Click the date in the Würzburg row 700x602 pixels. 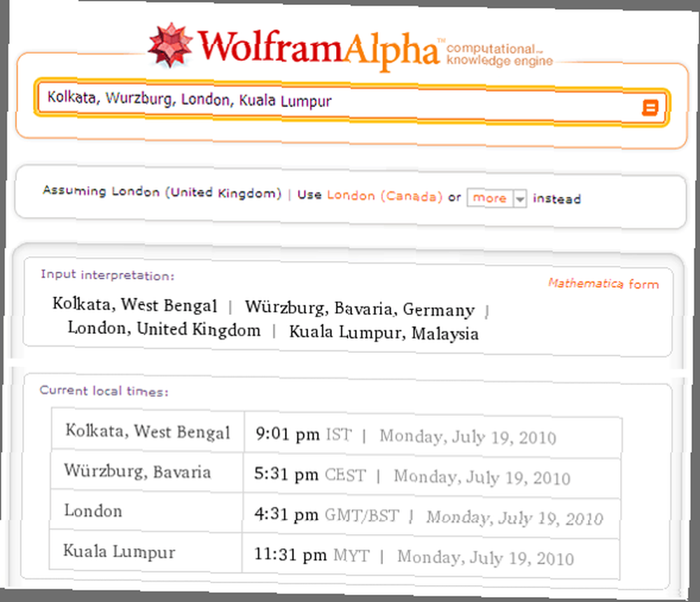[x=482, y=477]
